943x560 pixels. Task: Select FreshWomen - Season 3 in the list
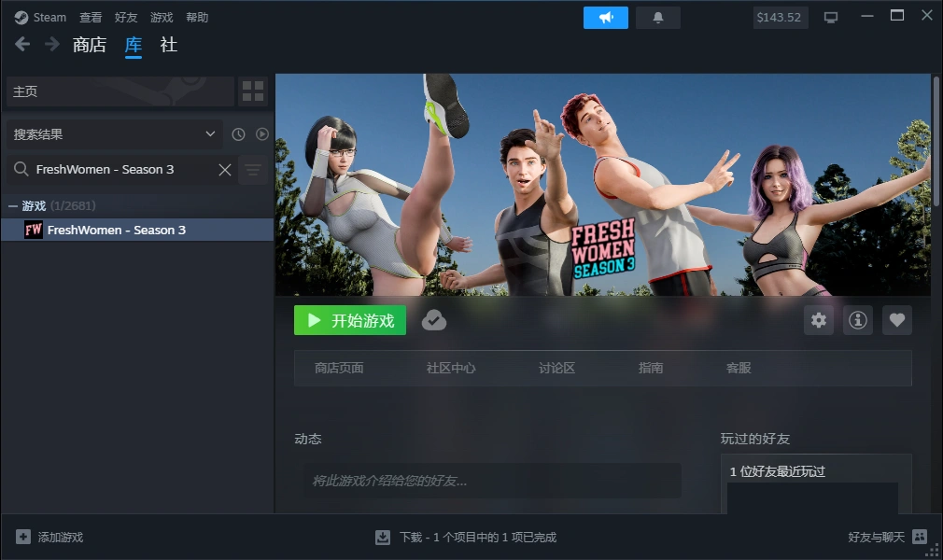[137, 230]
